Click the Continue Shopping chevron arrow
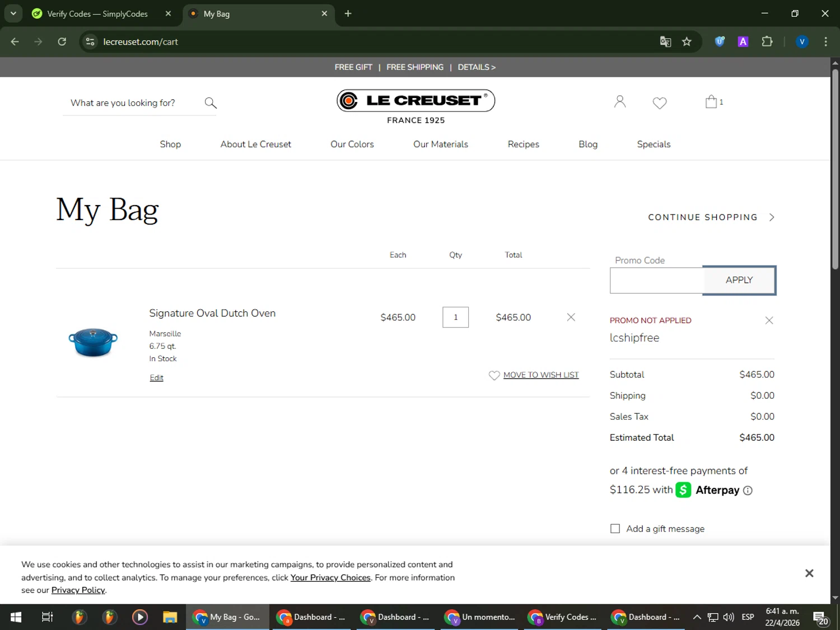The height and width of the screenshot is (630, 840). 772,217
